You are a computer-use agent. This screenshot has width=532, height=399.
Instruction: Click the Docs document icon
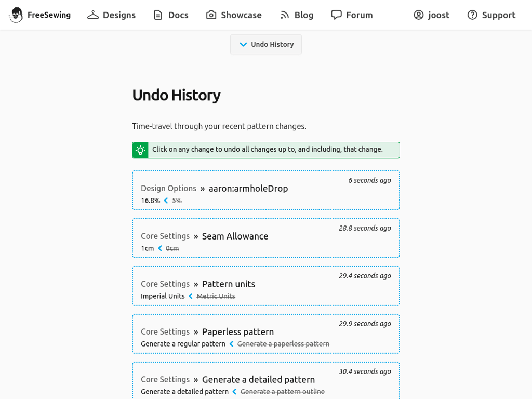158,15
